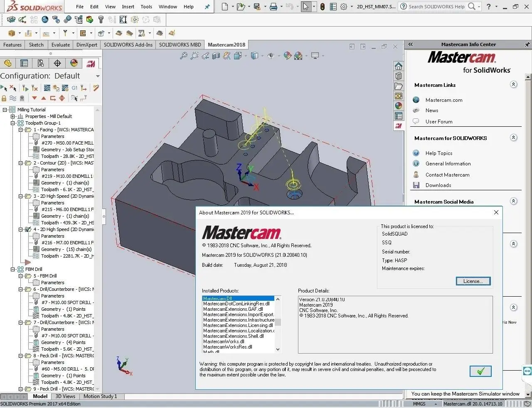Open the User Forum link
The image size is (532, 408).
(439, 122)
